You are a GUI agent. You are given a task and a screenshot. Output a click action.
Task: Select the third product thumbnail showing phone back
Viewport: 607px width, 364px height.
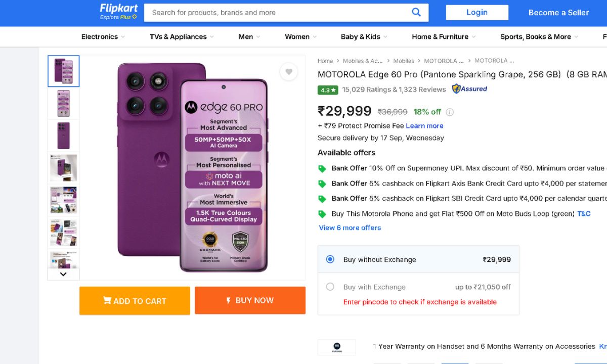click(x=64, y=135)
